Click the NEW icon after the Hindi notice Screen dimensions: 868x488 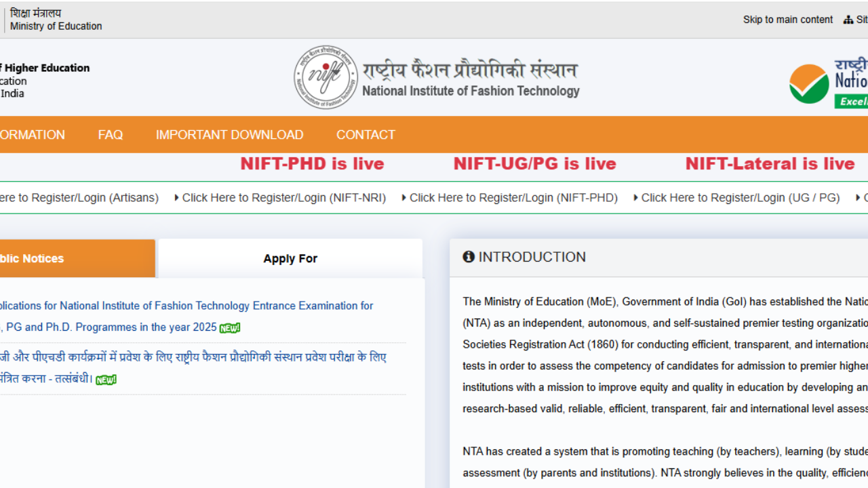point(106,380)
